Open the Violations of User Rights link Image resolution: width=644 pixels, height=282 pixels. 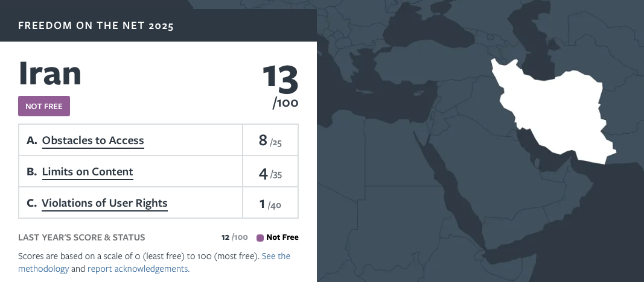[104, 203]
